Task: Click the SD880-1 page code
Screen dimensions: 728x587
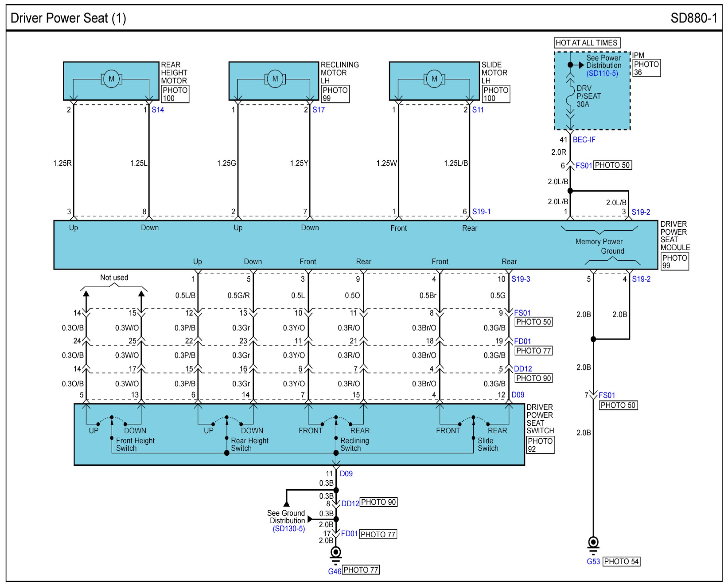Action: tap(694, 18)
